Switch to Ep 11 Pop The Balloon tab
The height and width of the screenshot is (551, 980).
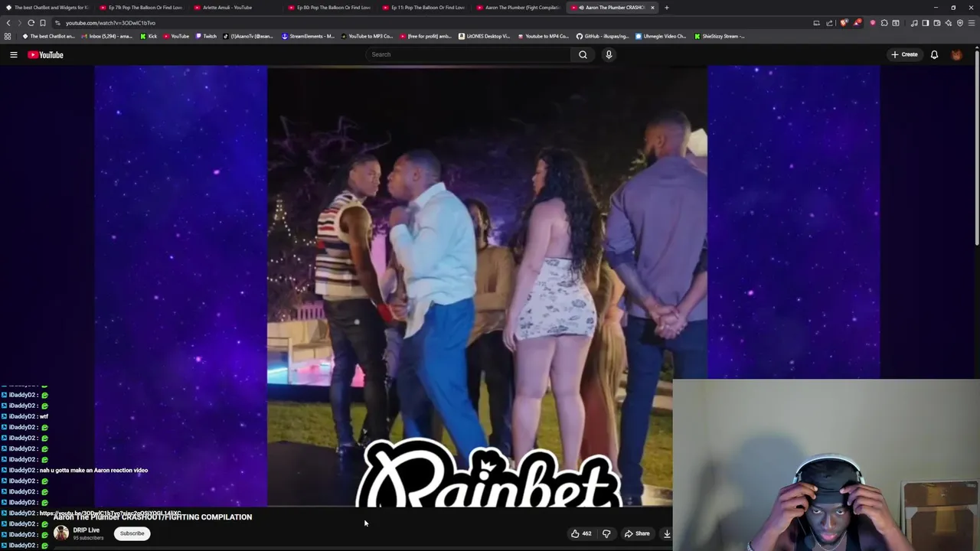tap(425, 8)
